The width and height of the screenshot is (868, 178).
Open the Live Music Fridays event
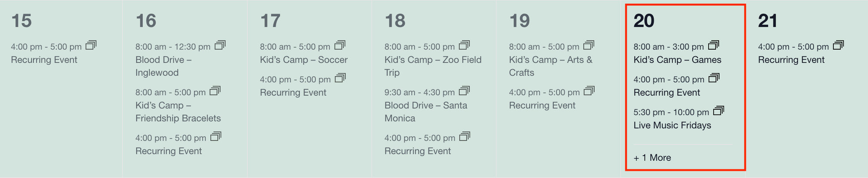coord(672,125)
